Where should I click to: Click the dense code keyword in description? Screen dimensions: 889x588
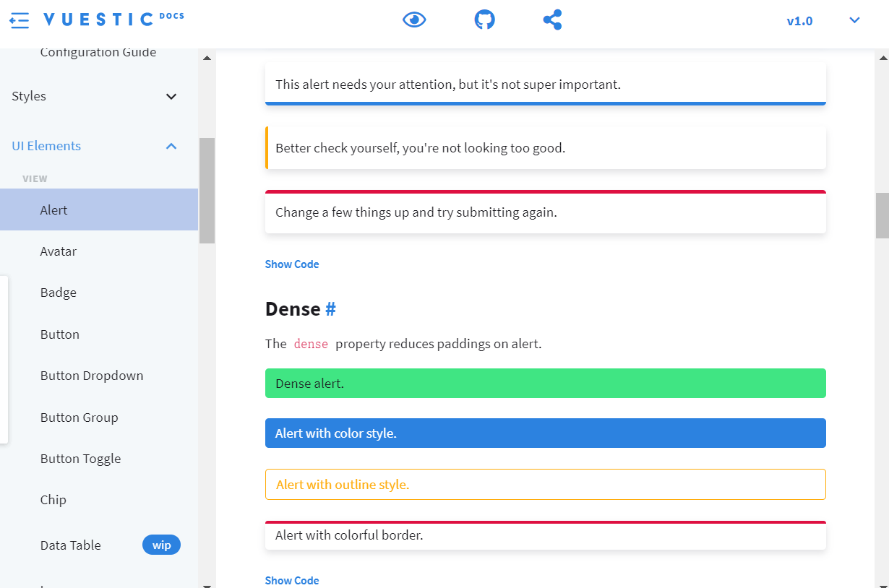[x=311, y=344]
